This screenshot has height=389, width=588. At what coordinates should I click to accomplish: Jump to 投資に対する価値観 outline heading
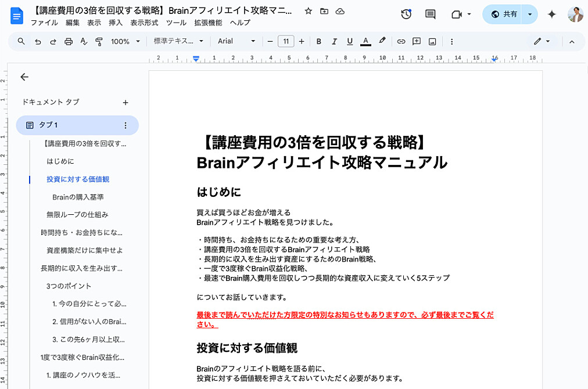(x=78, y=179)
